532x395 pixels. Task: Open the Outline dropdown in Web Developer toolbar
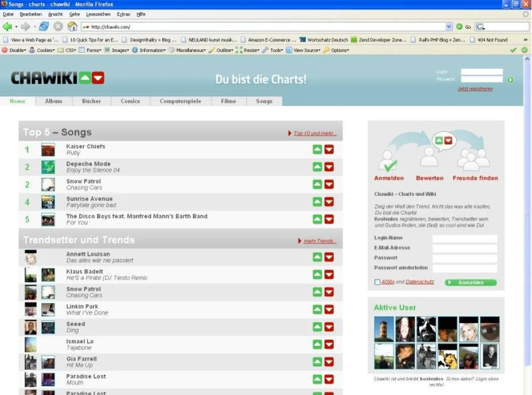223,50
